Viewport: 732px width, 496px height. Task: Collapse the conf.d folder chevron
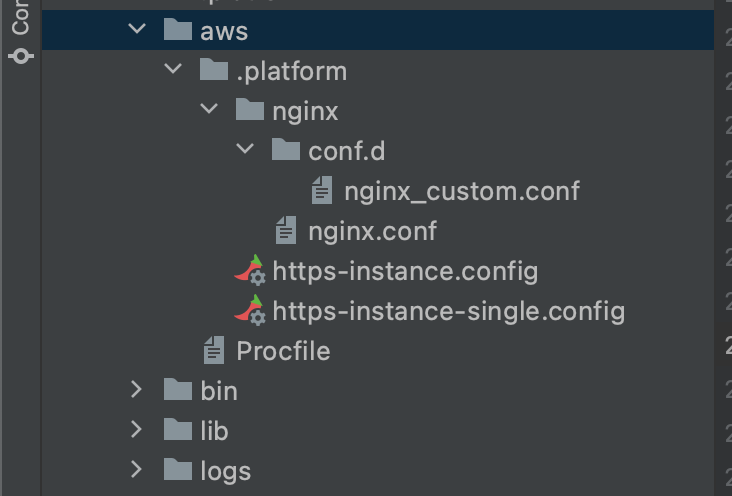[245, 151]
